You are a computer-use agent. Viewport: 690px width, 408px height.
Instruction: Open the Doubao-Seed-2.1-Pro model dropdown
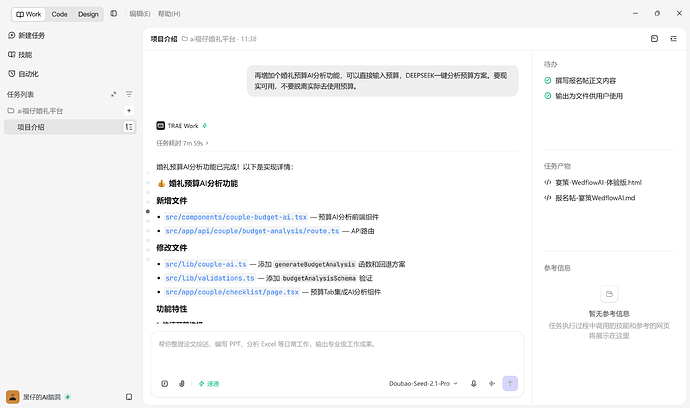(x=423, y=384)
